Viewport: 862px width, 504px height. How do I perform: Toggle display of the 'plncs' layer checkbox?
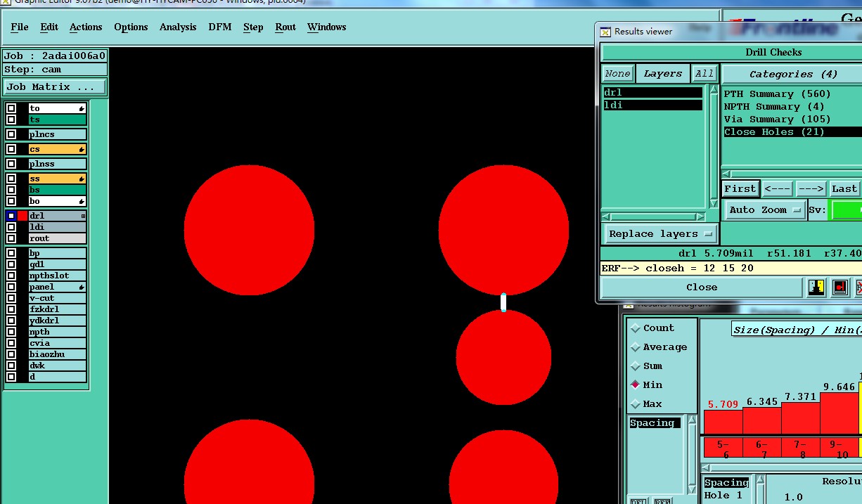click(11, 134)
